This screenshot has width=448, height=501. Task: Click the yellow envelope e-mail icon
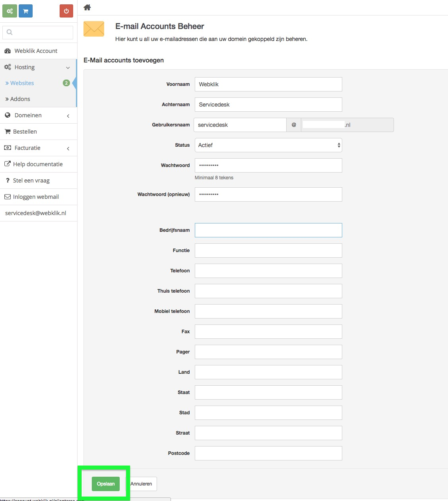click(94, 29)
